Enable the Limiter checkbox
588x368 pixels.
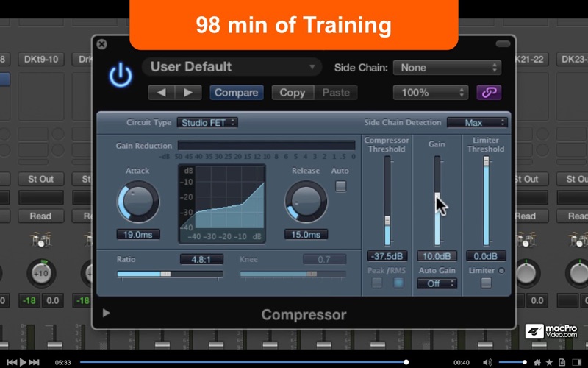tap(486, 283)
